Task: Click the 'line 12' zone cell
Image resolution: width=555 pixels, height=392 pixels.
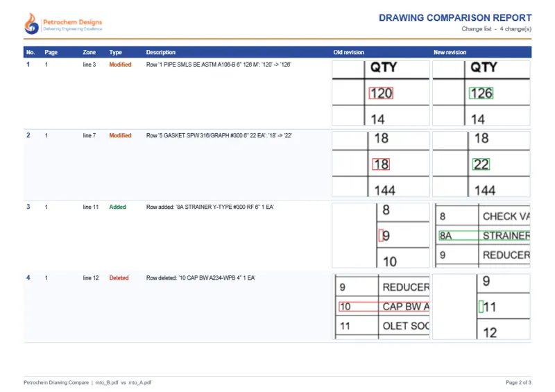Action: coord(91,278)
